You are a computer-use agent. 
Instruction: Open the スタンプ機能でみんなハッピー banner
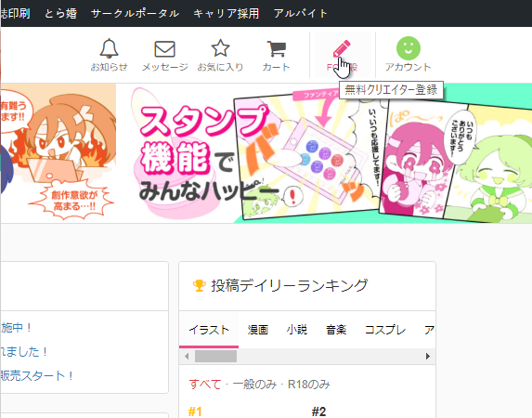pos(324,153)
